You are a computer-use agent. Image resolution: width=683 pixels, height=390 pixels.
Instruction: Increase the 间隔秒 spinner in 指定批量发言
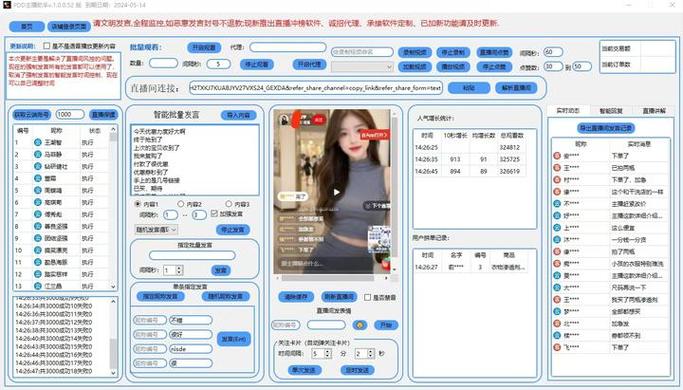point(179,268)
